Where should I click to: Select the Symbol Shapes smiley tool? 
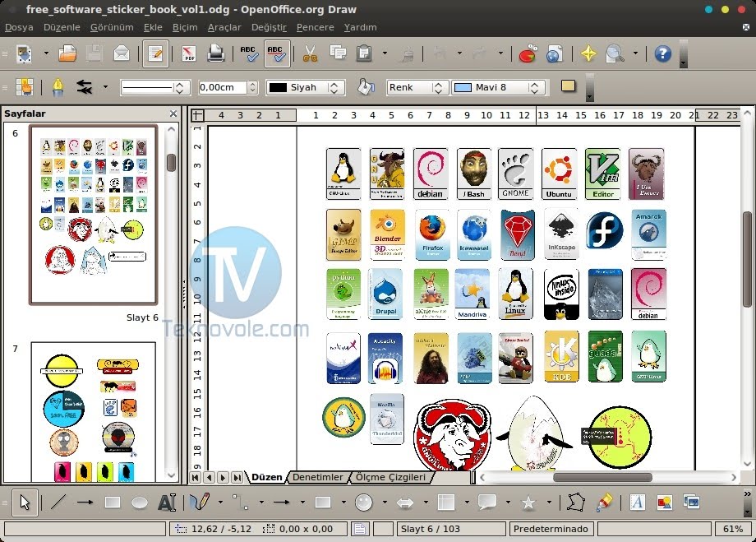click(363, 503)
